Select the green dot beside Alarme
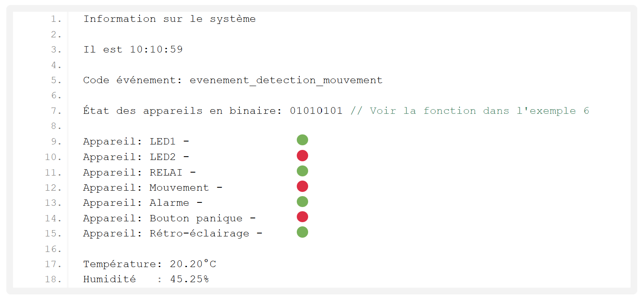644x299 pixels. click(302, 202)
